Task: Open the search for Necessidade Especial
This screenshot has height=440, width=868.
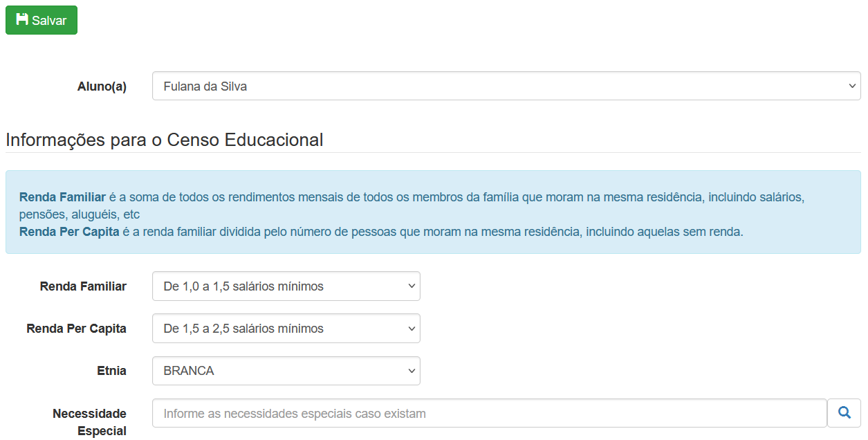Action: click(x=844, y=412)
